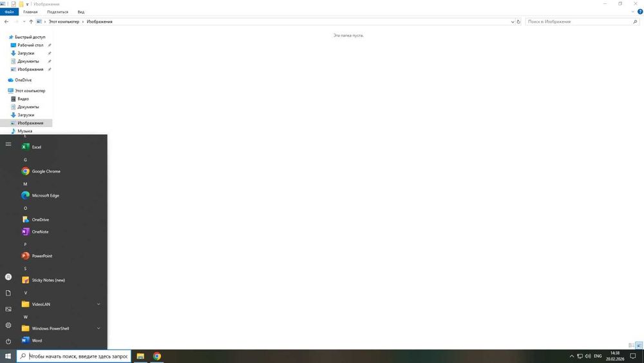Refresh the Изображения folder view

(x=518, y=22)
